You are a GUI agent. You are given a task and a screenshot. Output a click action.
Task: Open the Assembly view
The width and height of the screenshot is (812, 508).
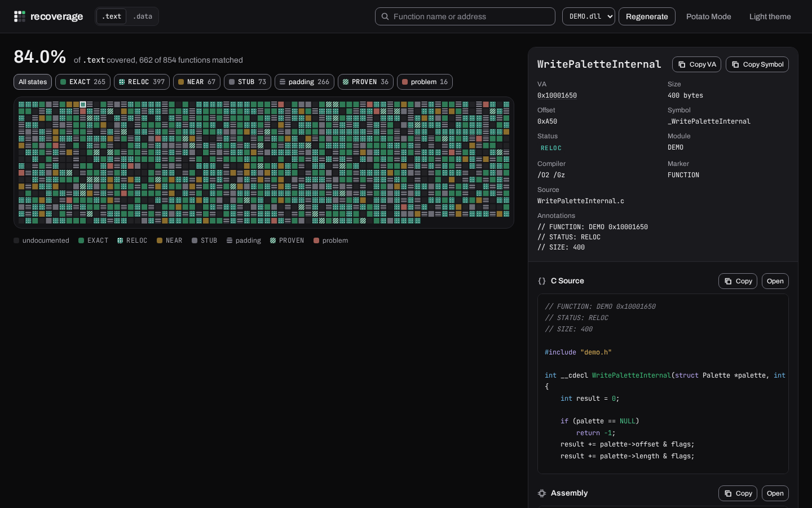[775, 493]
